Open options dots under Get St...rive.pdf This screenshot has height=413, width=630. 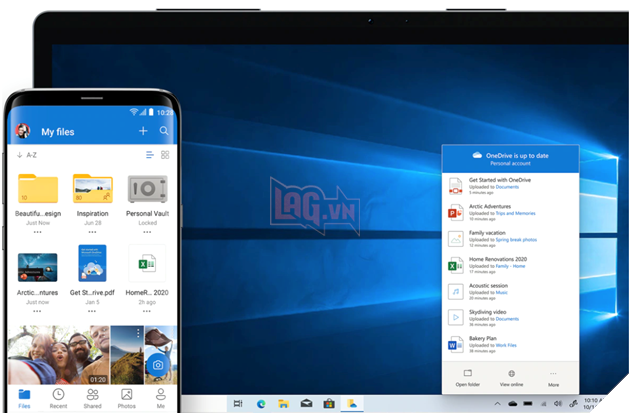click(x=92, y=311)
